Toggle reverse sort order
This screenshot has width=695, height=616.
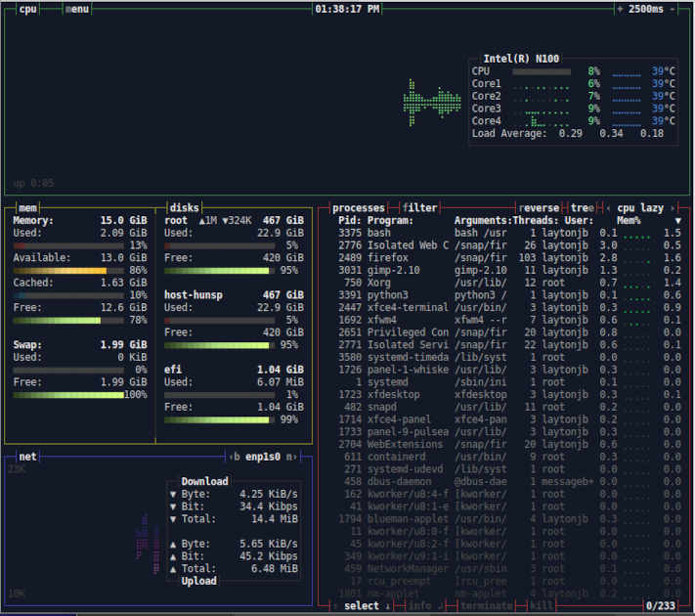(x=539, y=208)
